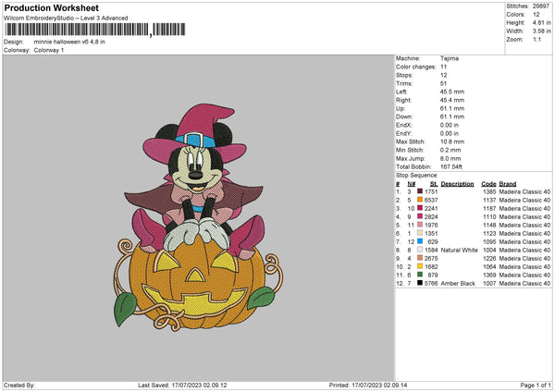Click the dark maroon swatch in stop 1
555x392 pixels.
(x=421, y=191)
